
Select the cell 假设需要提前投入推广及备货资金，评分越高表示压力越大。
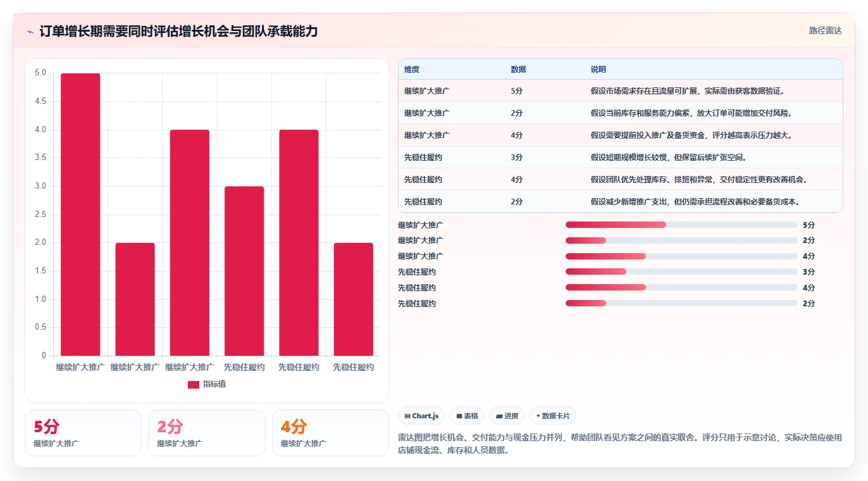pyautogui.click(x=714, y=135)
